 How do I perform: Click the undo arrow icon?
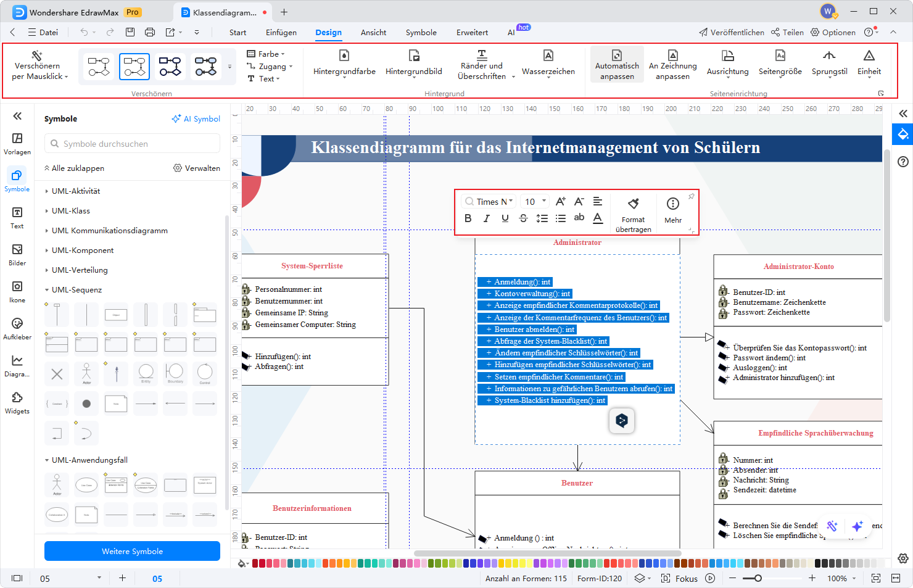point(84,32)
